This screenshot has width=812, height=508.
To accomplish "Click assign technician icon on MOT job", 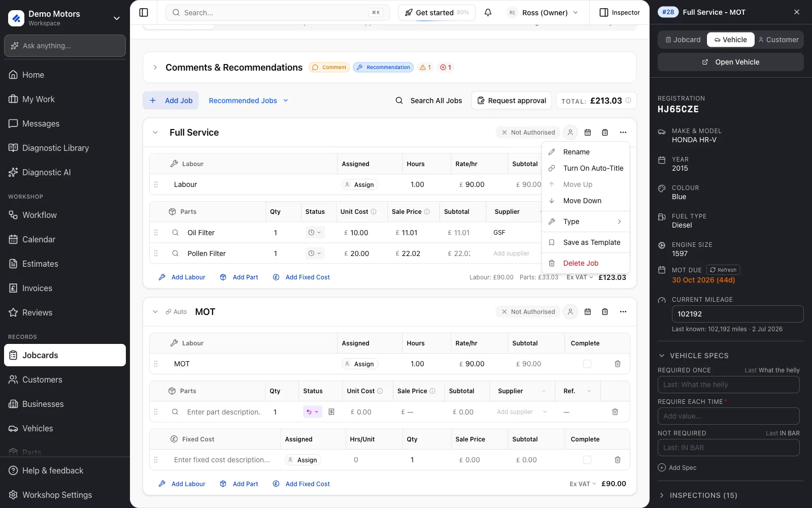I will coord(570,312).
